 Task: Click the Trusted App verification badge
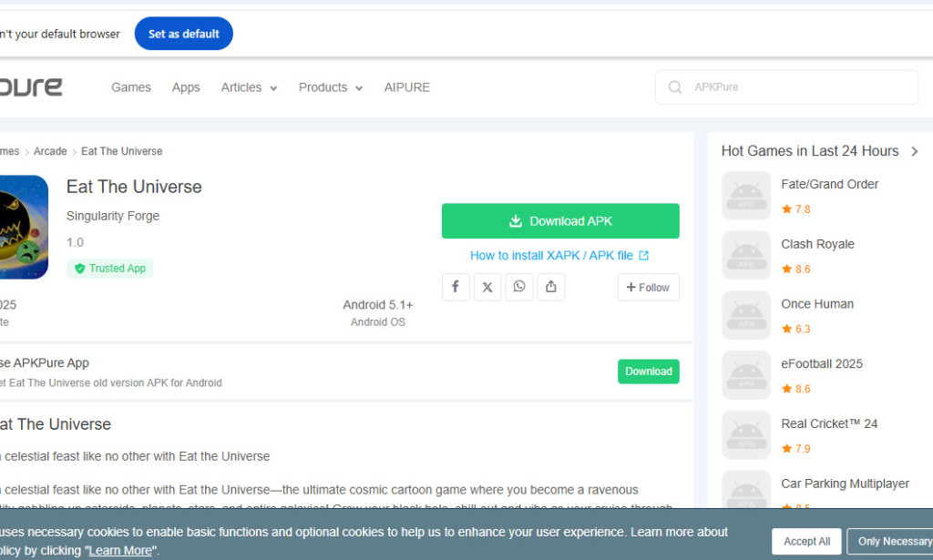tap(109, 268)
